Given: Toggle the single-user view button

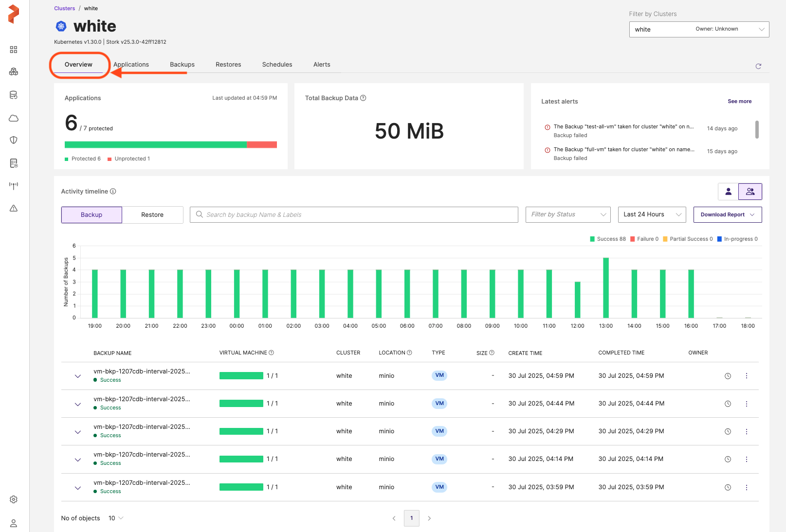Looking at the screenshot, I should (728, 192).
